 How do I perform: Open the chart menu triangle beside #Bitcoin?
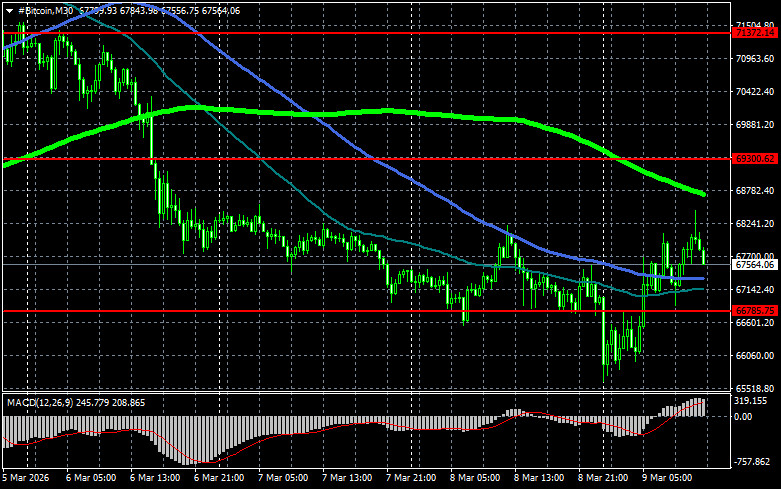pos(9,11)
